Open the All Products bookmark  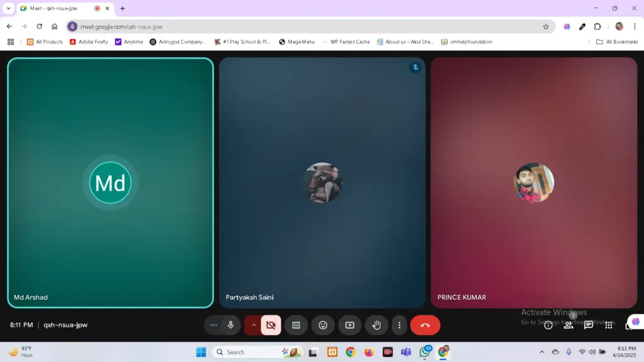click(x=45, y=42)
